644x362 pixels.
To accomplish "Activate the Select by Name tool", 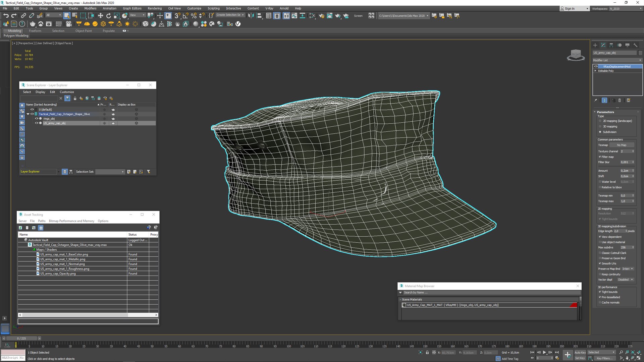I will pyautogui.click(x=75, y=15).
